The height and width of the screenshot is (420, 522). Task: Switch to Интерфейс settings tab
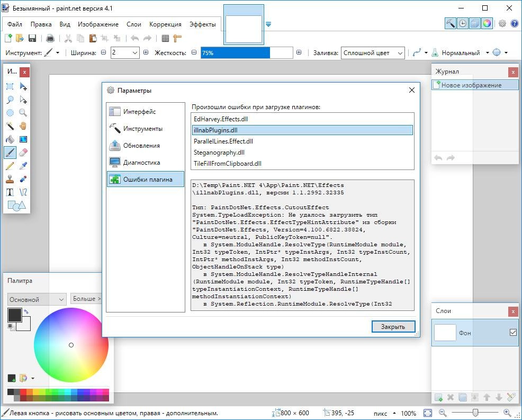point(146,112)
